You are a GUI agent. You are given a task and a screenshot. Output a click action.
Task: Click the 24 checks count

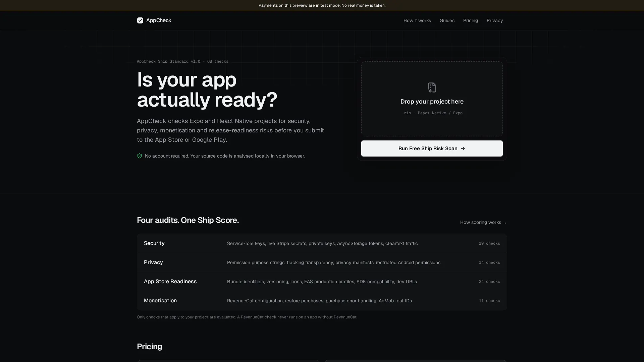tap(489, 282)
